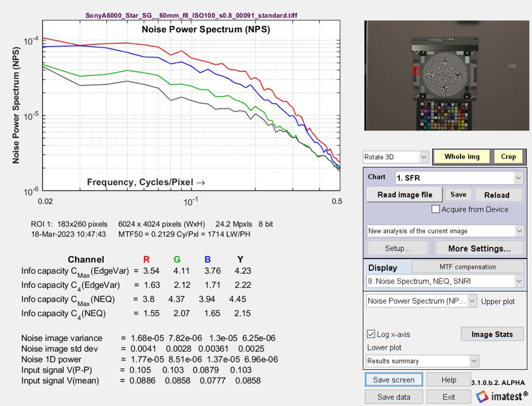Viewport: 532px width, 406px height.
Task: Click the Noise image std dev row label
Action: coord(59,348)
